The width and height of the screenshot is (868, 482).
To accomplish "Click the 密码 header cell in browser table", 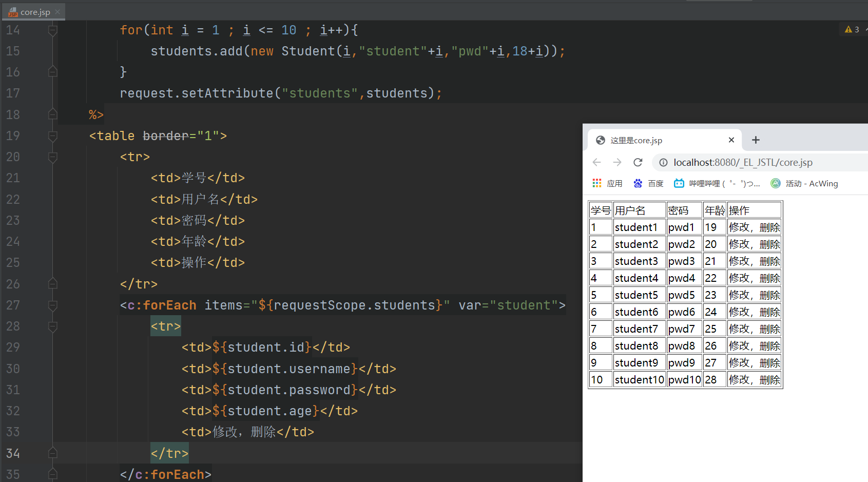I will [x=684, y=210].
